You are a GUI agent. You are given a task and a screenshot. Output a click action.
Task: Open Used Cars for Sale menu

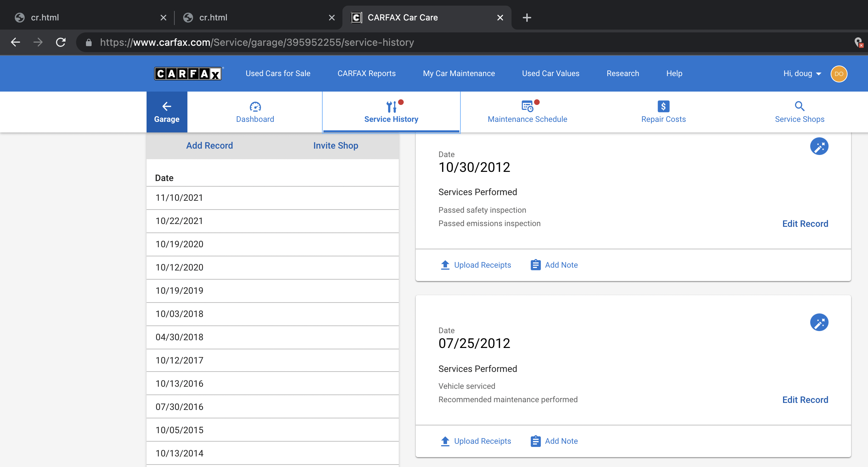pyautogui.click(x=278, y=74)
